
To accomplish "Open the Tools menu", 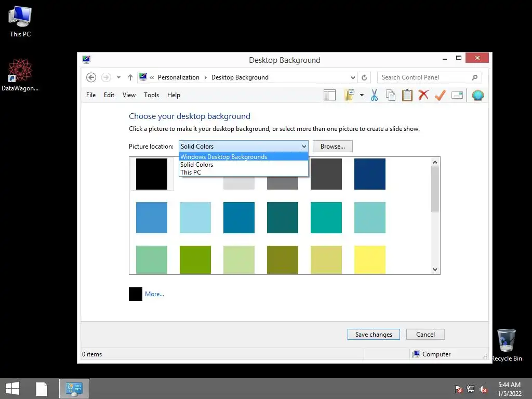I will click(x=151, y=95).
